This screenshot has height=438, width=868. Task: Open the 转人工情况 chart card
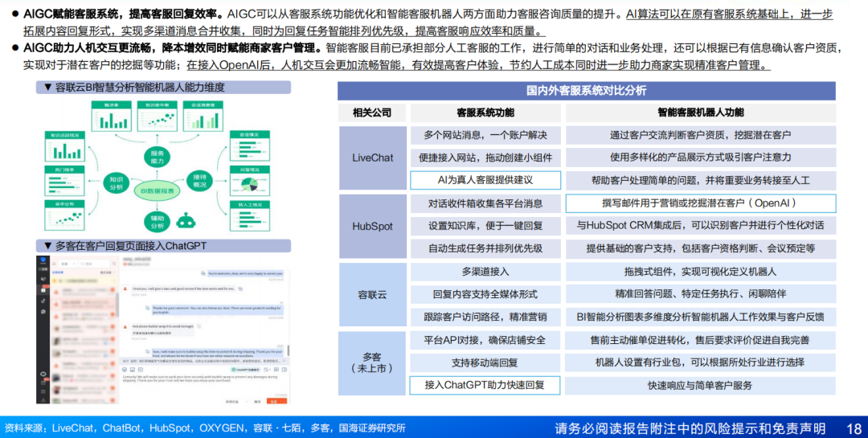click(250, 216)
